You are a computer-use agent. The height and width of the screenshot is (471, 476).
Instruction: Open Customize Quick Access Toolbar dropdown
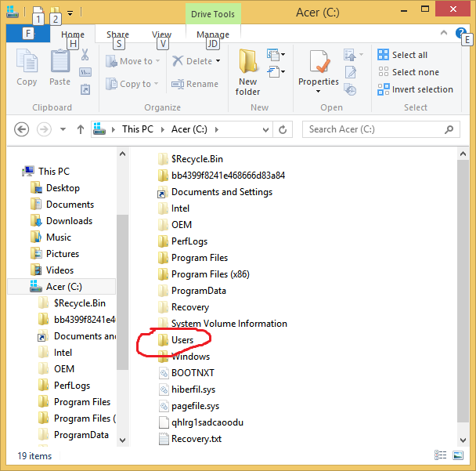click(70, 13)
